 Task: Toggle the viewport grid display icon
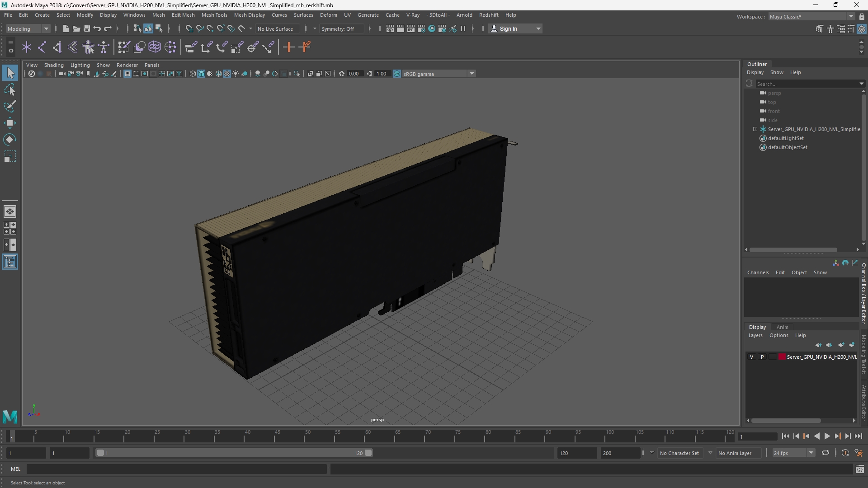[x=127, y=74]
